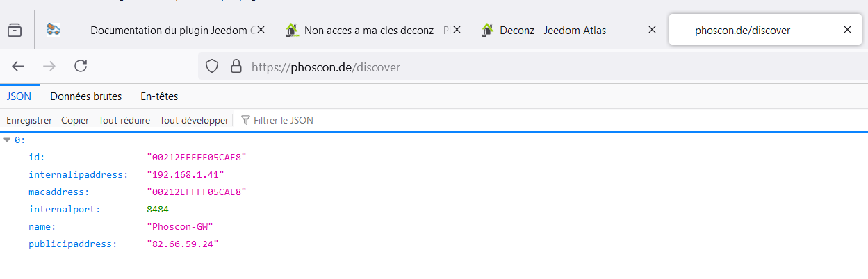Click the value "Phoscon-GW"
Viewport: 868px width, 279px height.
180,226
